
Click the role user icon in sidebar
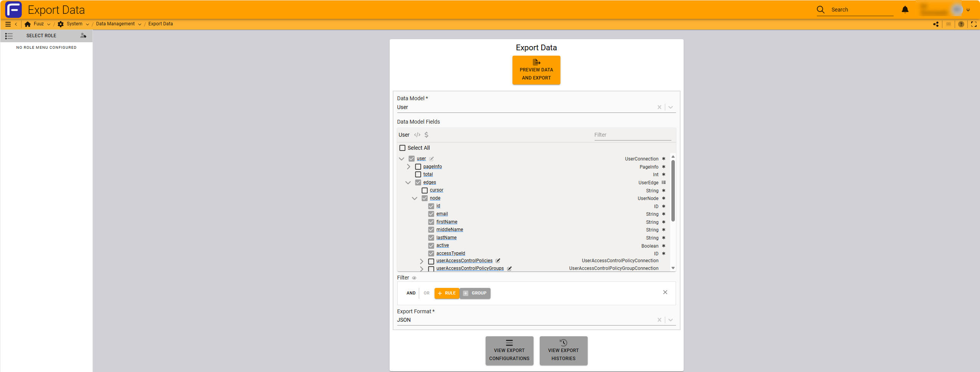point(83,36)
